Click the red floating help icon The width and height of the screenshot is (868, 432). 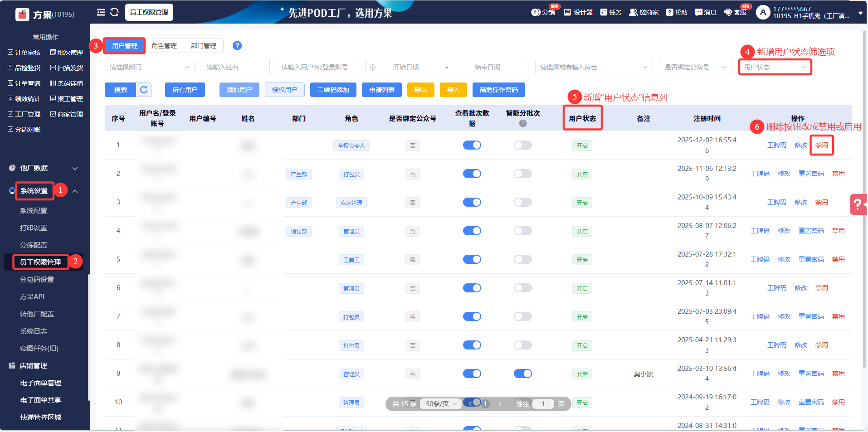[x=858, y=204]
